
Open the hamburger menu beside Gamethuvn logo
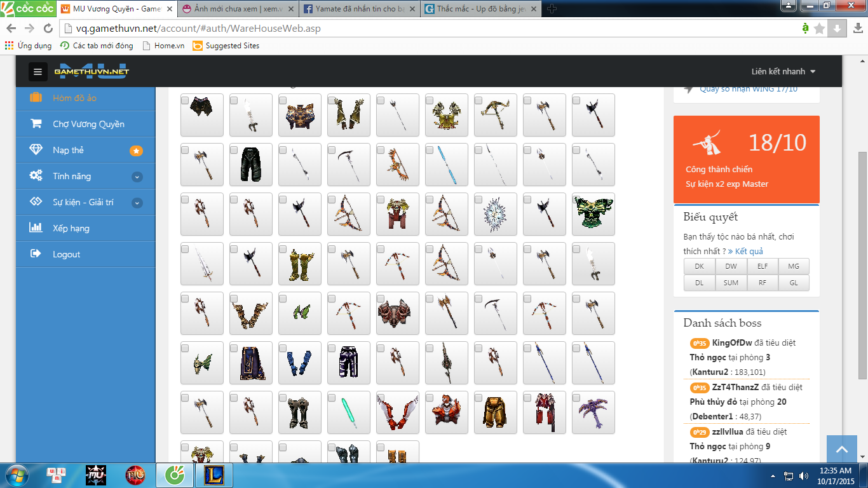point(38,72)
